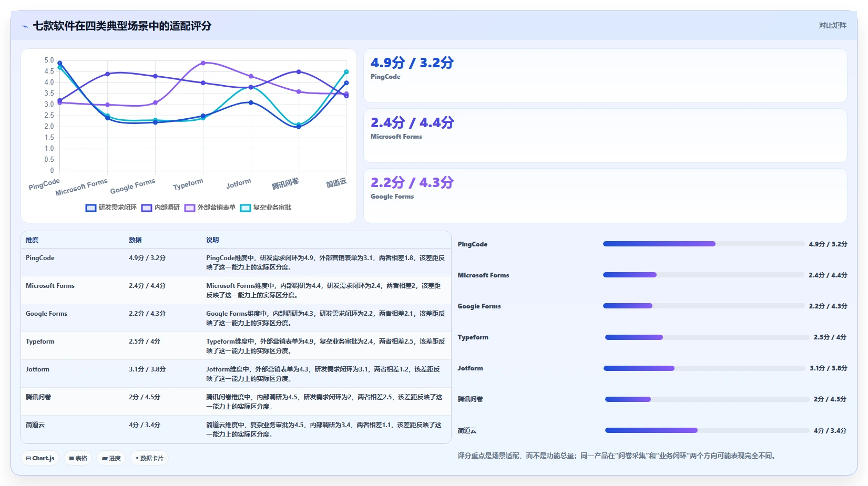Select the Typeform table row name
Image resolution: width=868 pixels, height=486 pixels.
tap(40, 342)
